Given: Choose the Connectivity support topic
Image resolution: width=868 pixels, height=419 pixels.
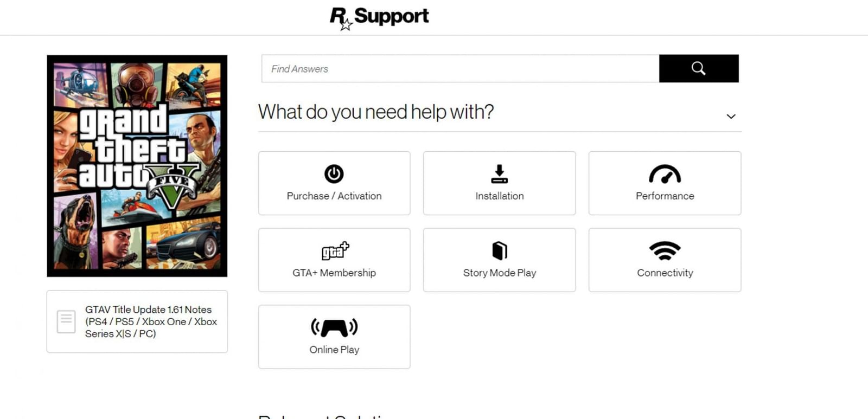Looking at the screenshot, I should [665, 260].
